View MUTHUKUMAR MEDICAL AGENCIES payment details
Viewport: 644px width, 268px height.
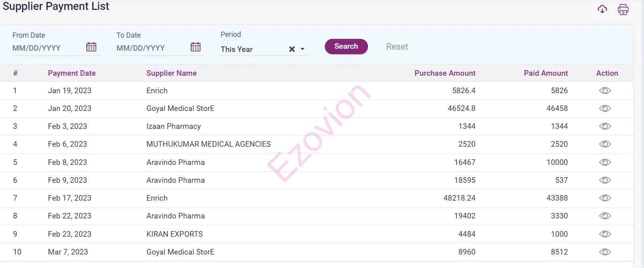point(605,144)
